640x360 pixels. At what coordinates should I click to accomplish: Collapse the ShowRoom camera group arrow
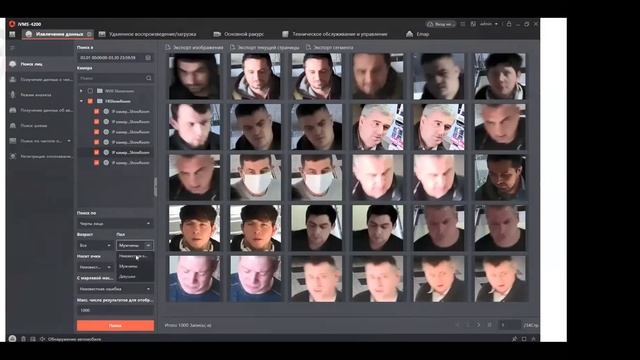coord(81,101)
